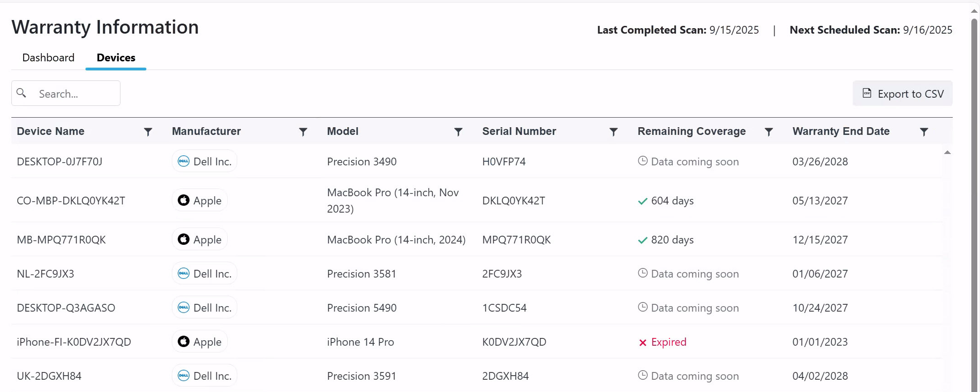Click the Dell Inc. badge for UK-2DGXH84

pos(205,376)
